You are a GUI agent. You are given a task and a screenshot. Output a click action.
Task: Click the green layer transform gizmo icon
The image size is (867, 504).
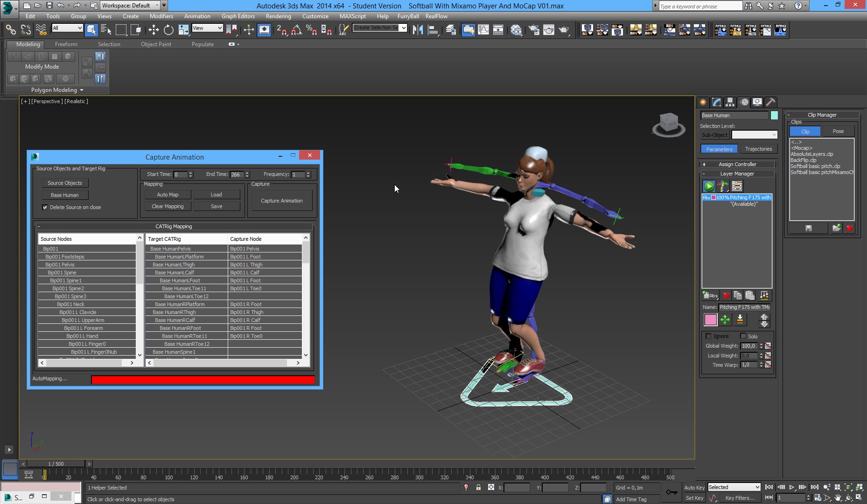(725, 320)
